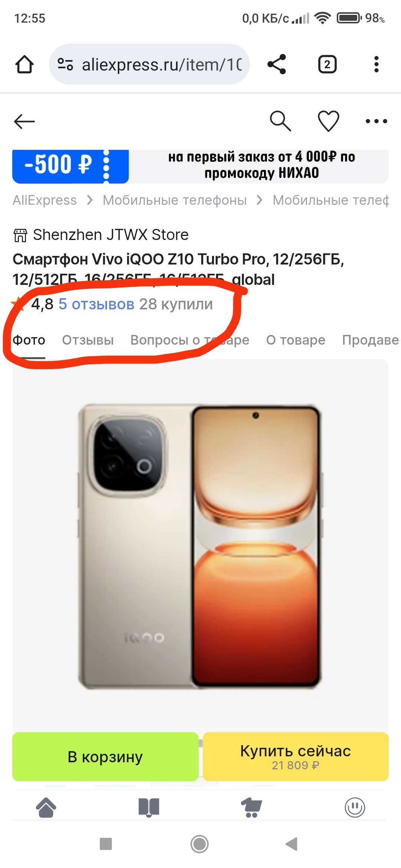Tap the -500 ₽ promo coupon banner
This screenshot has height=868, width=401.
pyautogui.click(x=200, y=167)
